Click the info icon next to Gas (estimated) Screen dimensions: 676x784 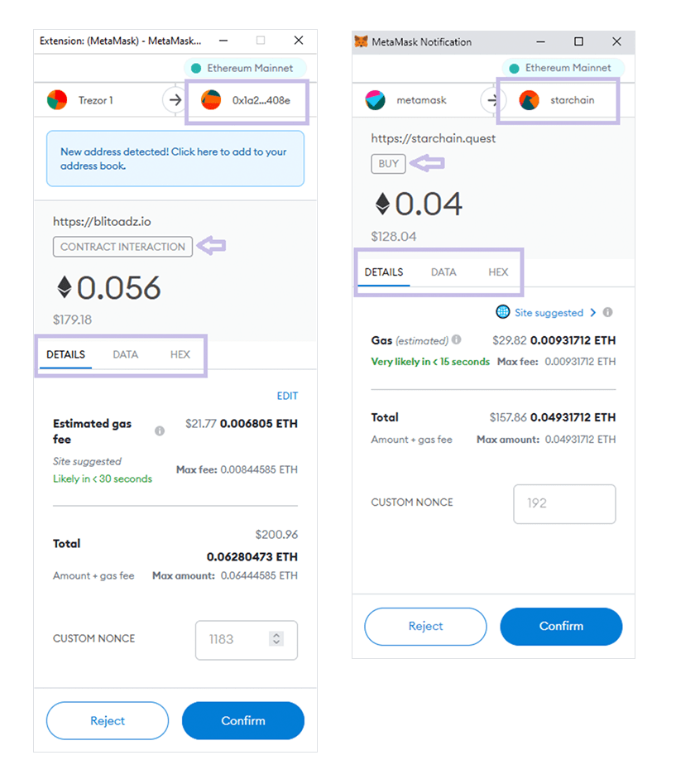(456, 339)
